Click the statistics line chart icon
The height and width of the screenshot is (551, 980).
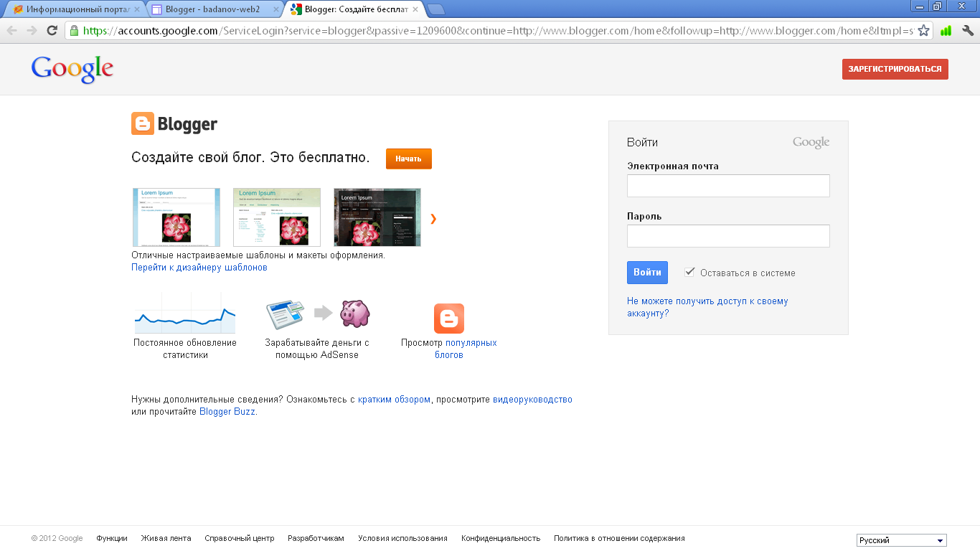[x=185, y=313]
